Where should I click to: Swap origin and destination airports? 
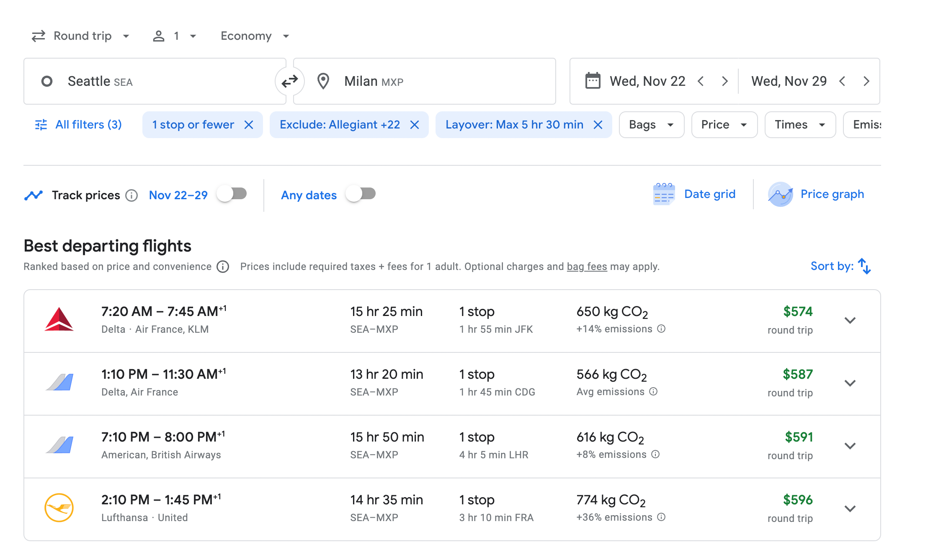289,81
